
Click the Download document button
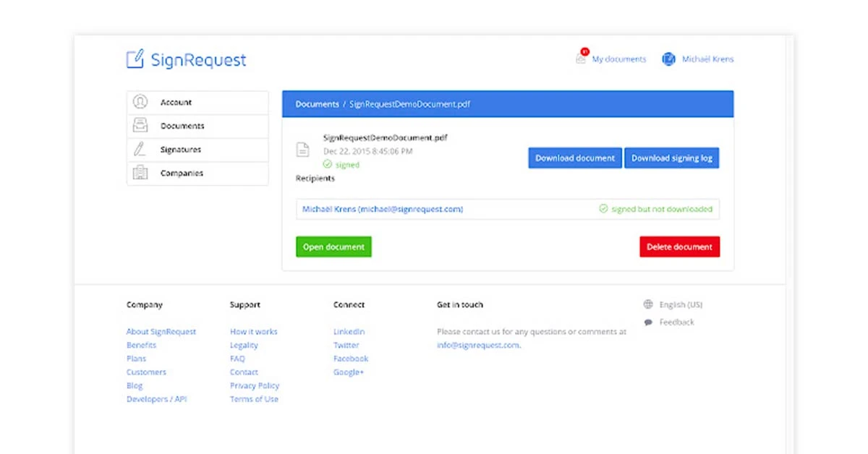tap(574, 158)
